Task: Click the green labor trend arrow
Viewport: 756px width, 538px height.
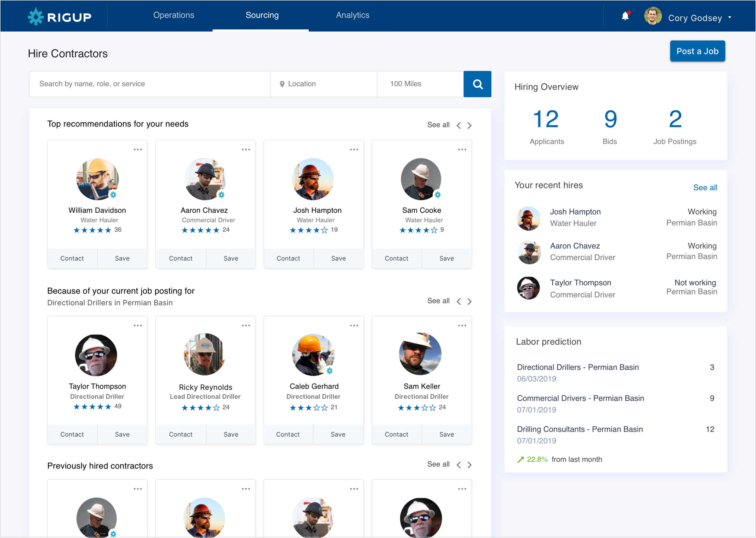Action: (521, 460)
